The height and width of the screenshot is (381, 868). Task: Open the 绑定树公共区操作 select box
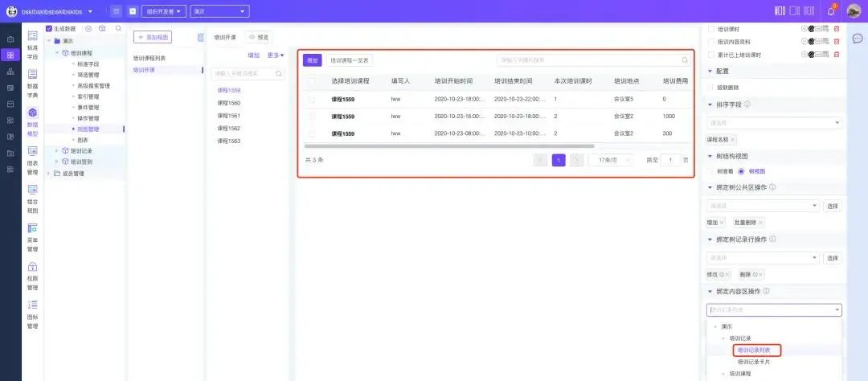tap(763, 206)
